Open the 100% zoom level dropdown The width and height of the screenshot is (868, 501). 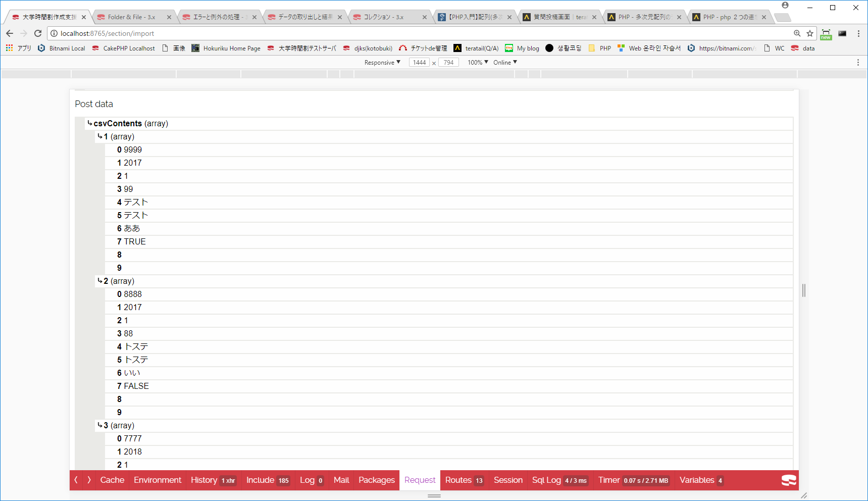pos(476,62)
